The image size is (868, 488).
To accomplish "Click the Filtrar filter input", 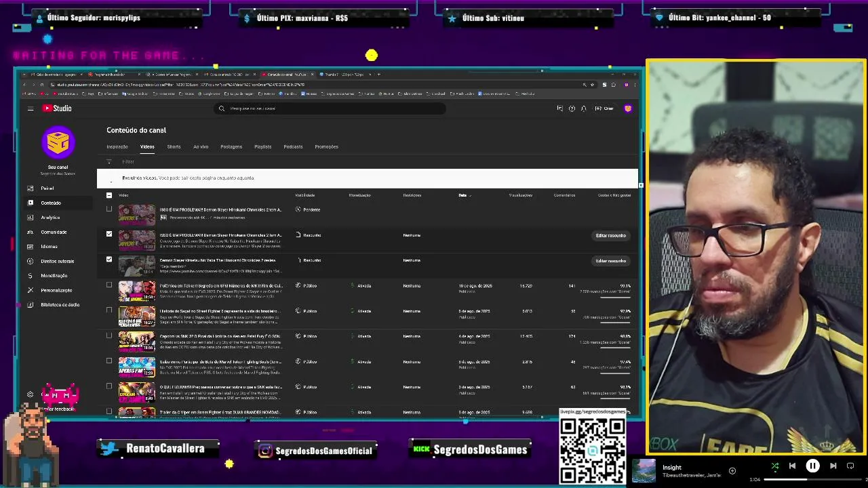I will [x=128, y=162].
